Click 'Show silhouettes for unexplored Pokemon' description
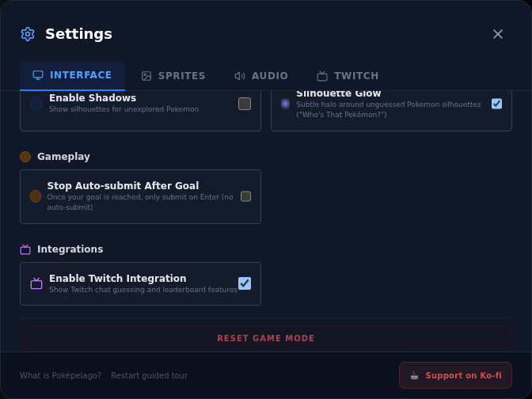532x399 pixels. [123, 109]
